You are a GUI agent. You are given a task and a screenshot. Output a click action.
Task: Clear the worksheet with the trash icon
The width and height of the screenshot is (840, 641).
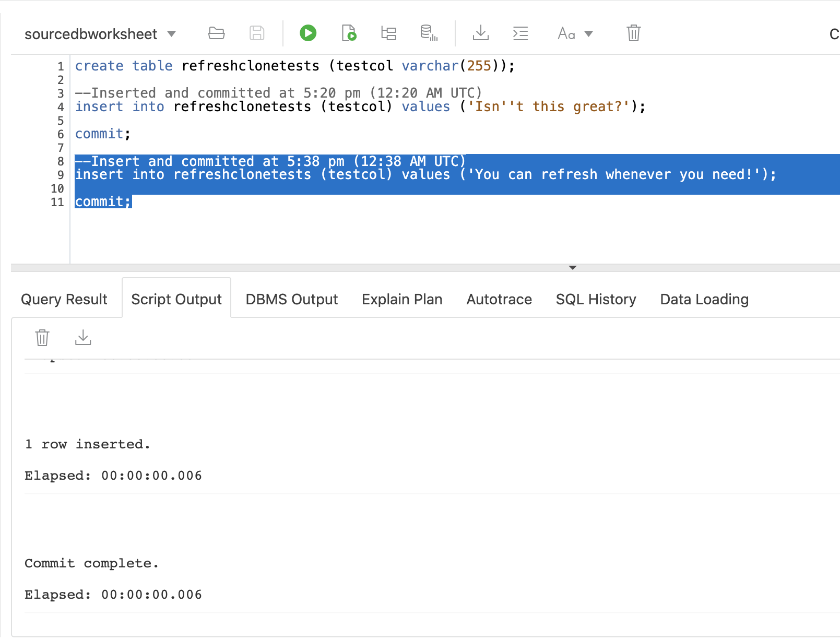633,33
